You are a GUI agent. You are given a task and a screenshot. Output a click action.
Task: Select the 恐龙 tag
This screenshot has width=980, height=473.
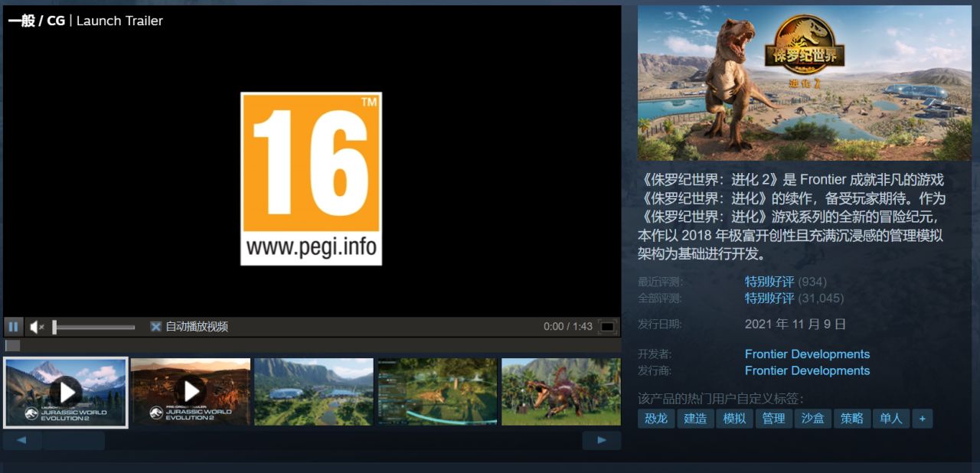(x=656, y=418)
